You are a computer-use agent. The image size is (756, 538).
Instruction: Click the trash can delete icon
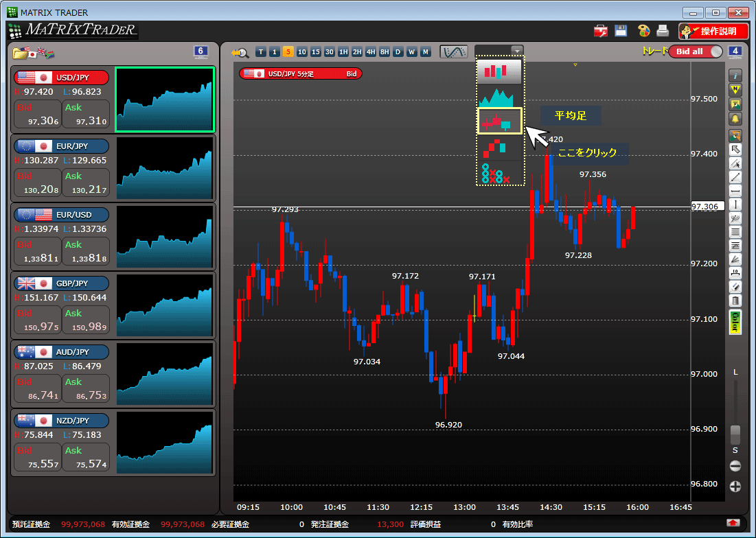[x=735, y=301]
